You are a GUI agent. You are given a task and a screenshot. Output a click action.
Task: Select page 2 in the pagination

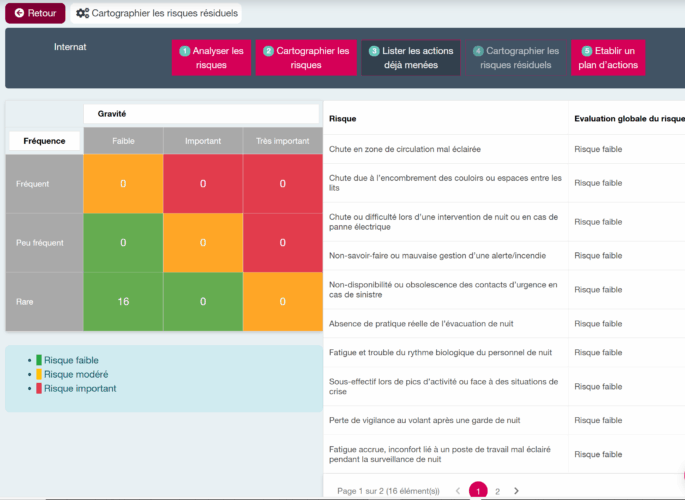(497, 490)
